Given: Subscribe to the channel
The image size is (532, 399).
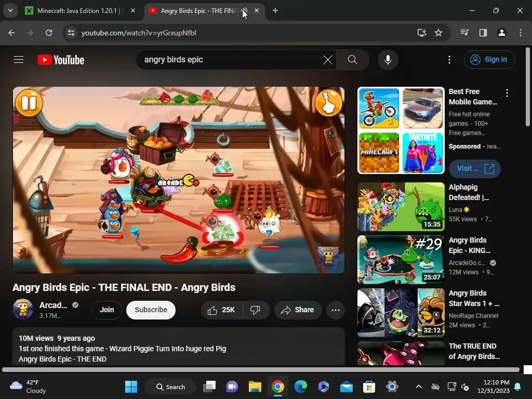Looking at the screenshot, I should click(151, 310).
